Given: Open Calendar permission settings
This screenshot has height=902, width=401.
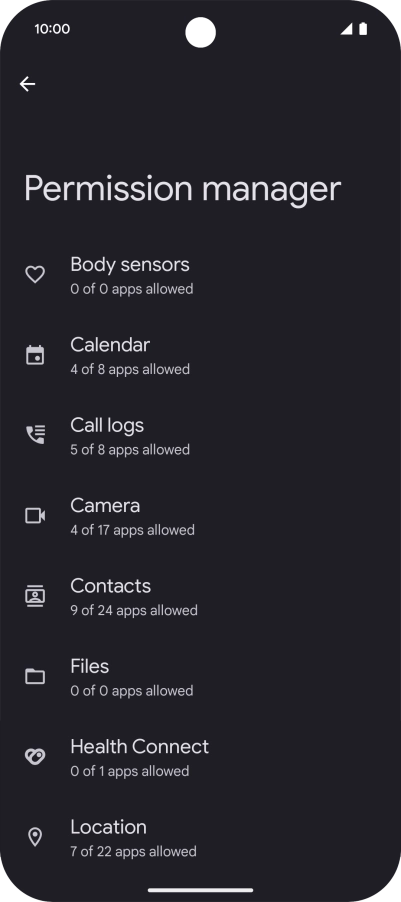Looking at the screenshot, I should 200,355.
